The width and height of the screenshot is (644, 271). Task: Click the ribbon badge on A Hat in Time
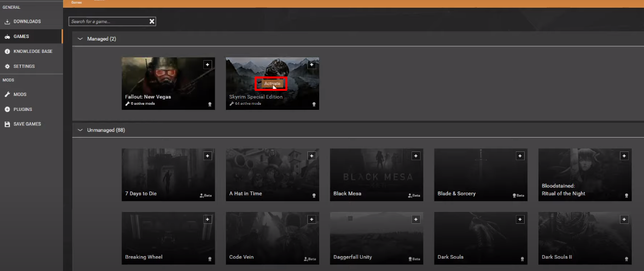coord(314,196)
